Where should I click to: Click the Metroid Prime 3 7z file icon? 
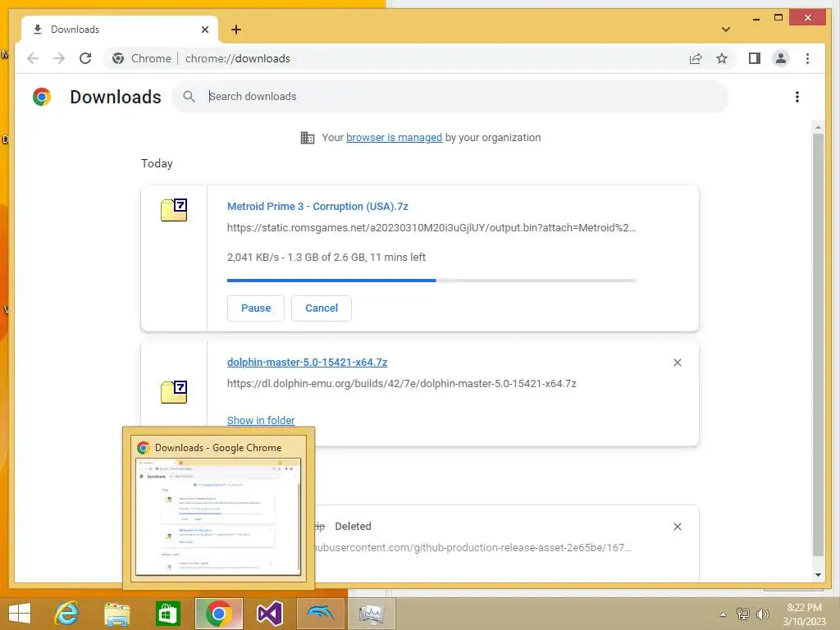coord(174,209)
